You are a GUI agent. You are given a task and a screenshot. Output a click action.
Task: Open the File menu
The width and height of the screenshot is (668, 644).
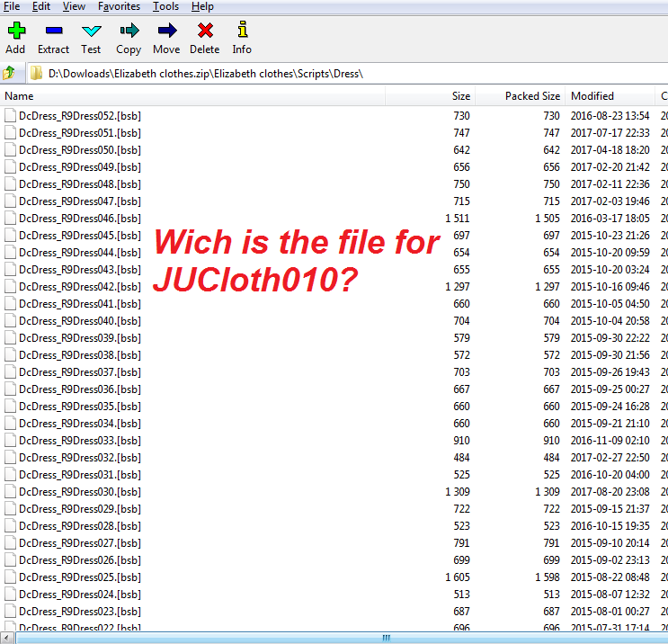pyautogui.click(x=12, y=6)
